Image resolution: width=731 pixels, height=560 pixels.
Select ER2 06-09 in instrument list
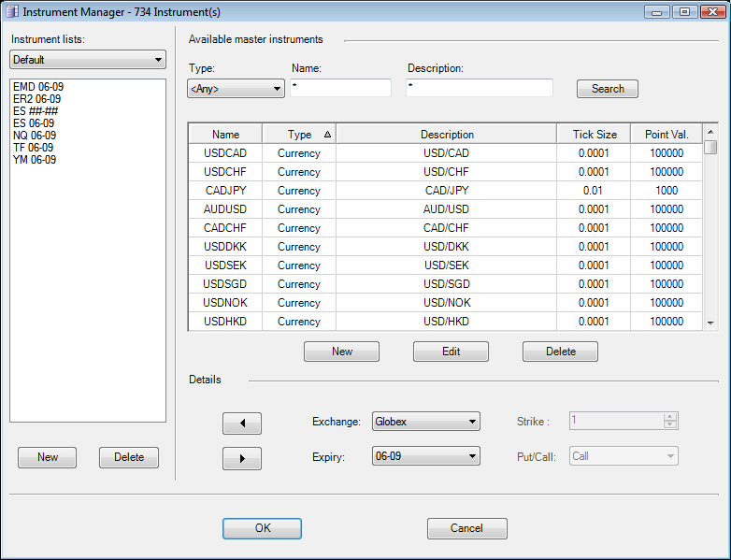tap(36, 99)
